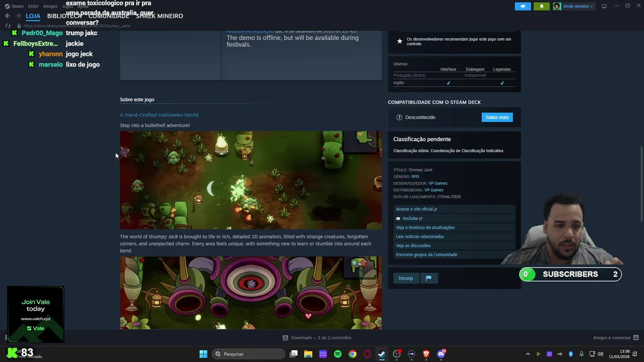The height and width of the screenshot is (362, 644).
Task: Click the English language row Inglês
Action: (454, 83)
